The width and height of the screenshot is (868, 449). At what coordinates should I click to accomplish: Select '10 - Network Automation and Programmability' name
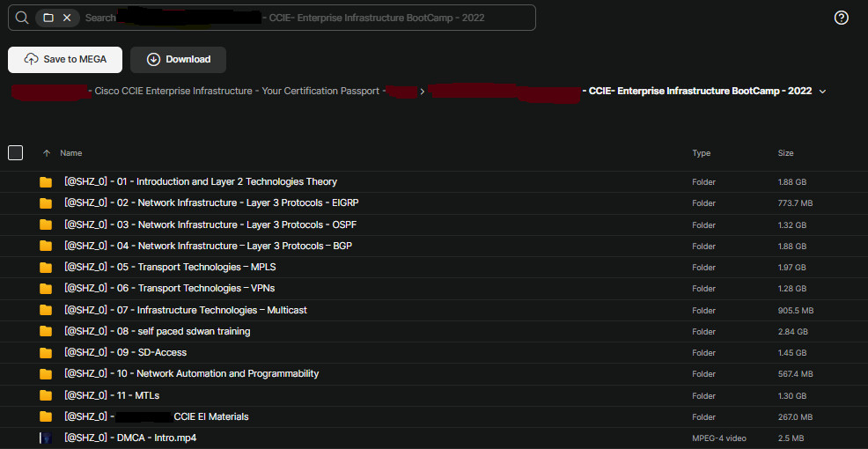pyautogui.click(x=192, y=373)
